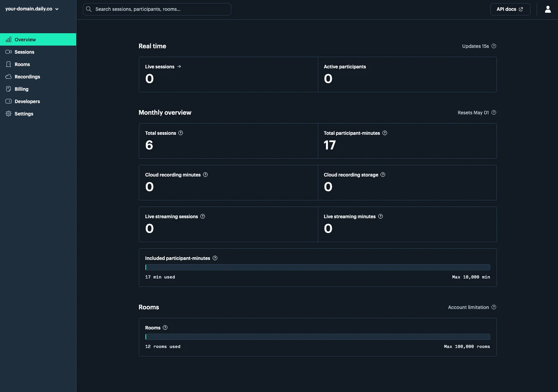The height and width of the screenshot is (392, 558).
Task: Click the Sessions camera icon
Action: coord(9,52)
